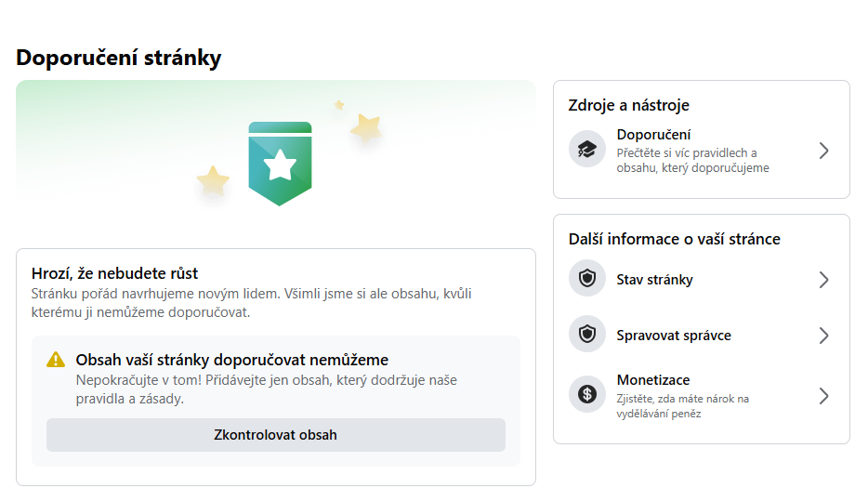This screenshot has width=868, height=501.
Task: Open Monetizace using its right chevron
Action: coord(823,396)
